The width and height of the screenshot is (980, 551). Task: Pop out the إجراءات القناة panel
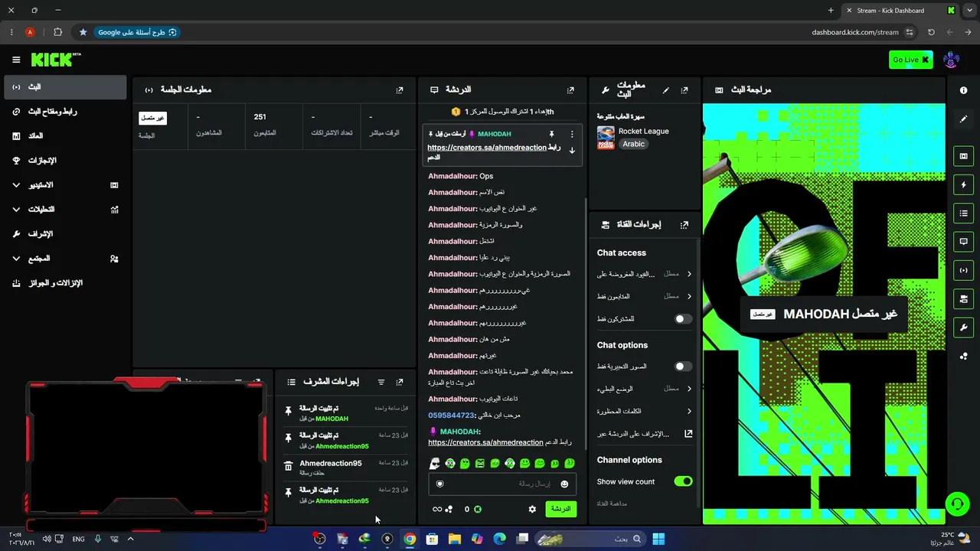pyautogui.click(x=684, y=225)
